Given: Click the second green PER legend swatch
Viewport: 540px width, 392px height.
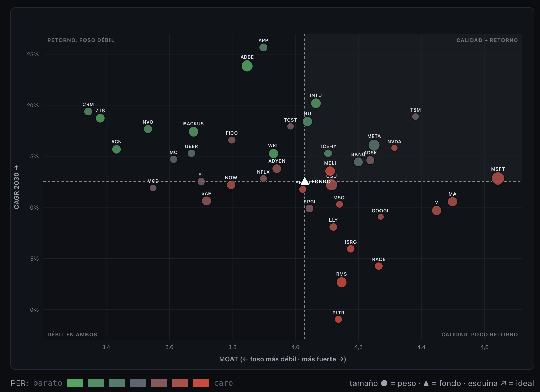Looking at the screenshot, I should tap(96, 383).
